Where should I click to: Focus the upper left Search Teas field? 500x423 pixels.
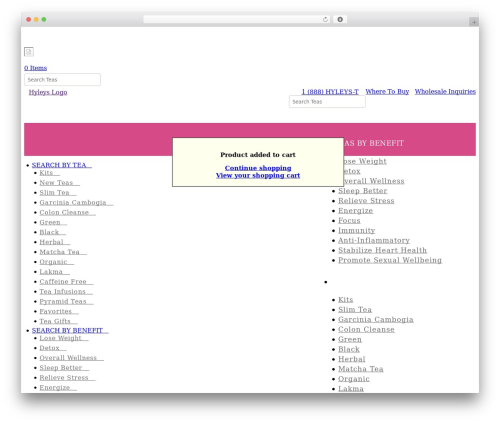tap(62, 80)
